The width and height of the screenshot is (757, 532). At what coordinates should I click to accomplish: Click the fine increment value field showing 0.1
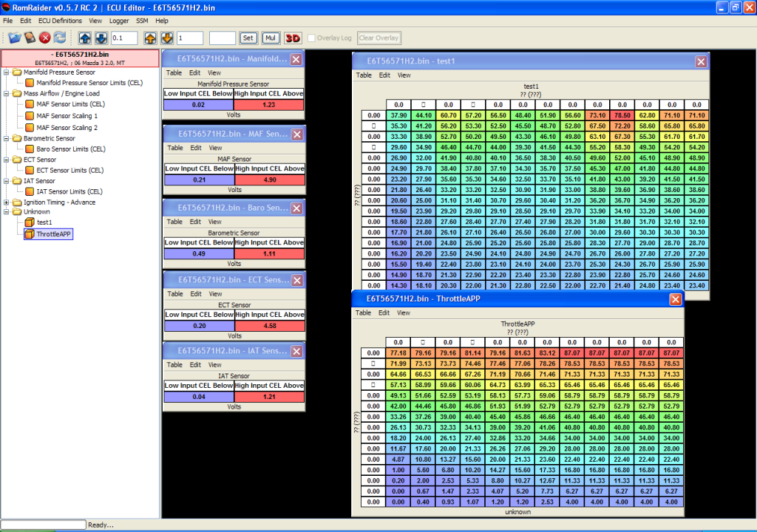tap(124, 38)
